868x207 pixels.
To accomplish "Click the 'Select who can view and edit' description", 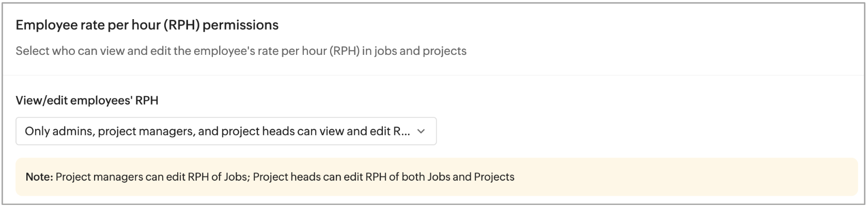I will pos(241,51).
